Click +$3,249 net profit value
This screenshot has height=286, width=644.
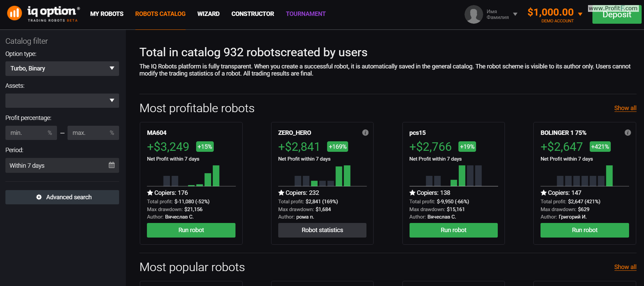(x=168, y=147)
